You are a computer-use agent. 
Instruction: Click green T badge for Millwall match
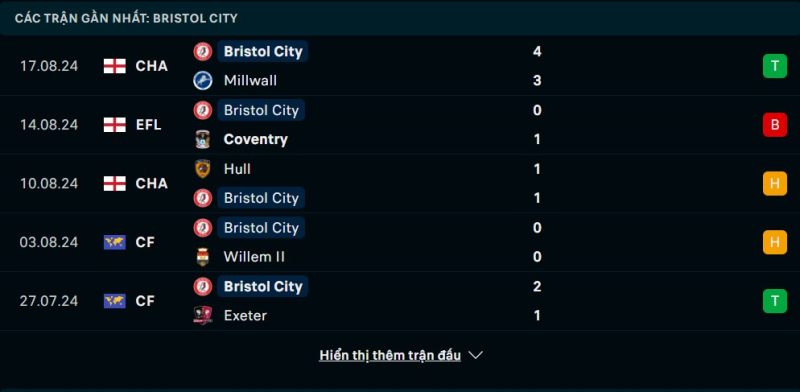tap(774, 66)
